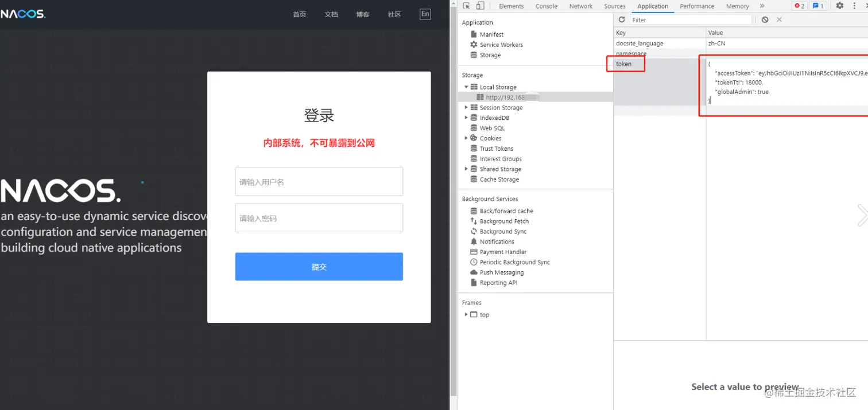Open Periodic Background Sync service
Image resolution: width=868 pixels, height=410 pixels.
click(509, 263)
